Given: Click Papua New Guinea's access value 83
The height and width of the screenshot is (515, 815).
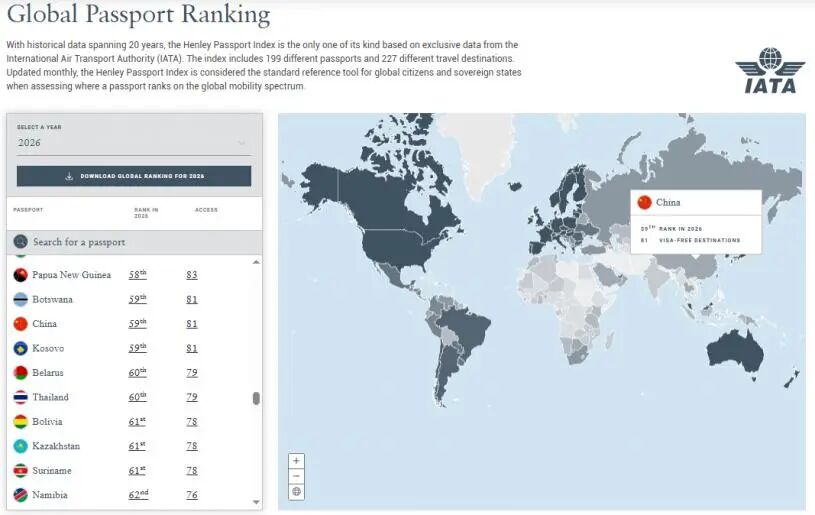Looking at the screenshot, I should 192,275.
